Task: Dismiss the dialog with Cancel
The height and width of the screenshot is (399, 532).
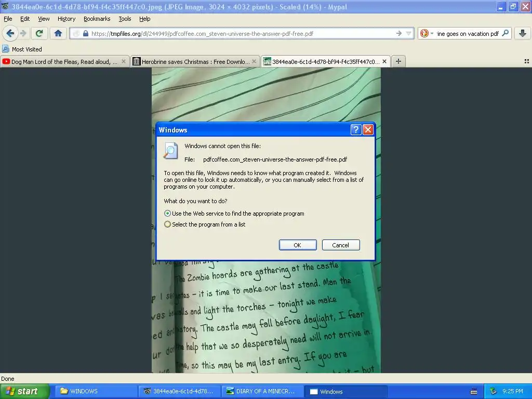Action: coord(341,245)
